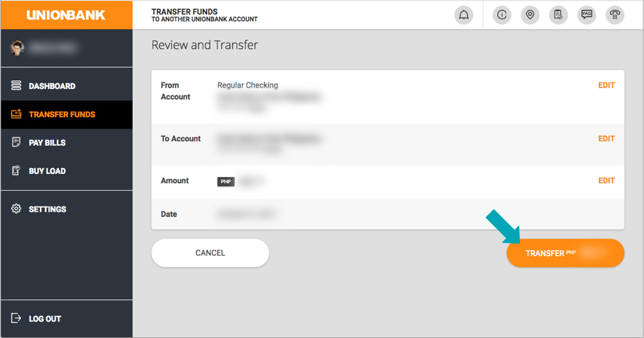
Task: Click the telephone contact icon
Action: pos(615,15)
